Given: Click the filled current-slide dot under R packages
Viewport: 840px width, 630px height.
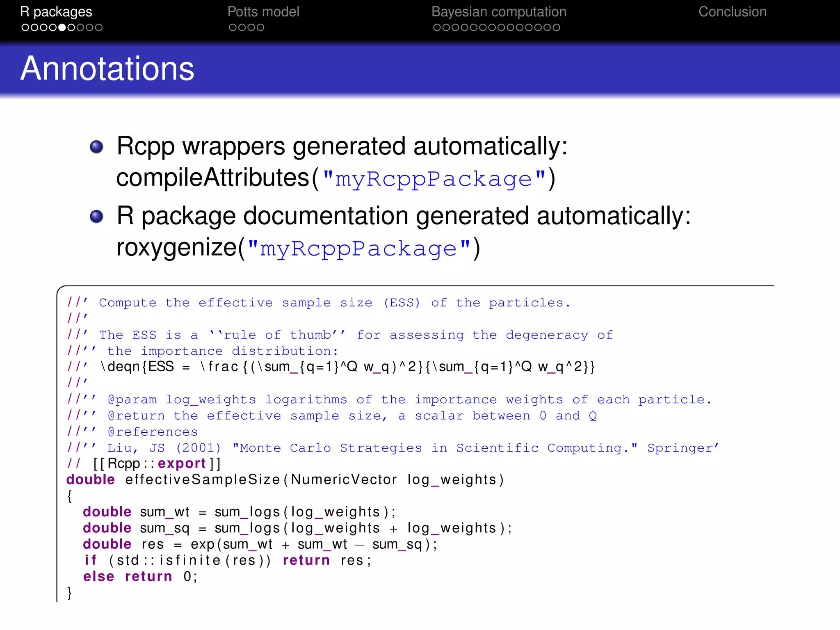Looking at the screenshot, I should pos(62,27).
